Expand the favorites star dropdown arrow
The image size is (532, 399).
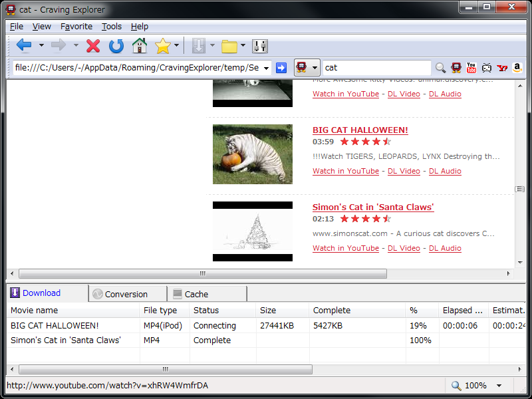176,45
